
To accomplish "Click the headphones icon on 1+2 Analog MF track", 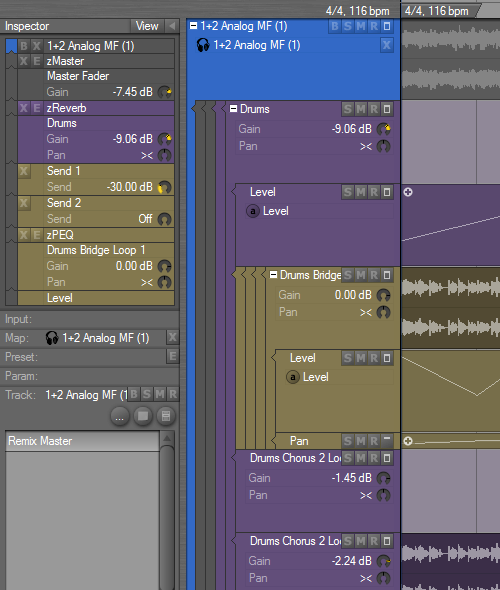I will (203, 45).
